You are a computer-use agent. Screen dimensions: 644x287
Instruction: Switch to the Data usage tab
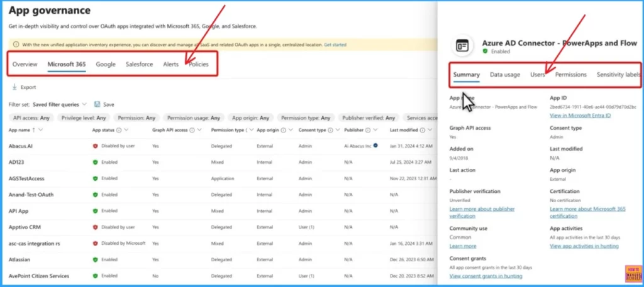pyautogui.click(x=505, y=75)
